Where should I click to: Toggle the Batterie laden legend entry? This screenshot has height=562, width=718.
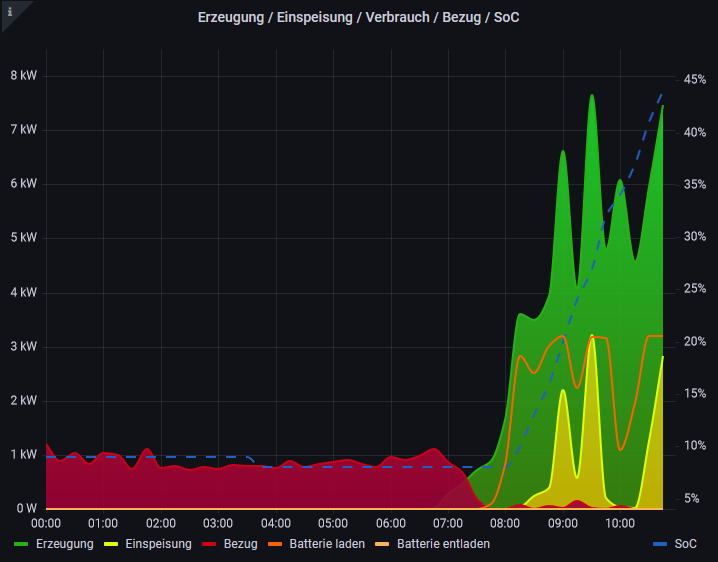pyautogui.click(x=327, y=544)
